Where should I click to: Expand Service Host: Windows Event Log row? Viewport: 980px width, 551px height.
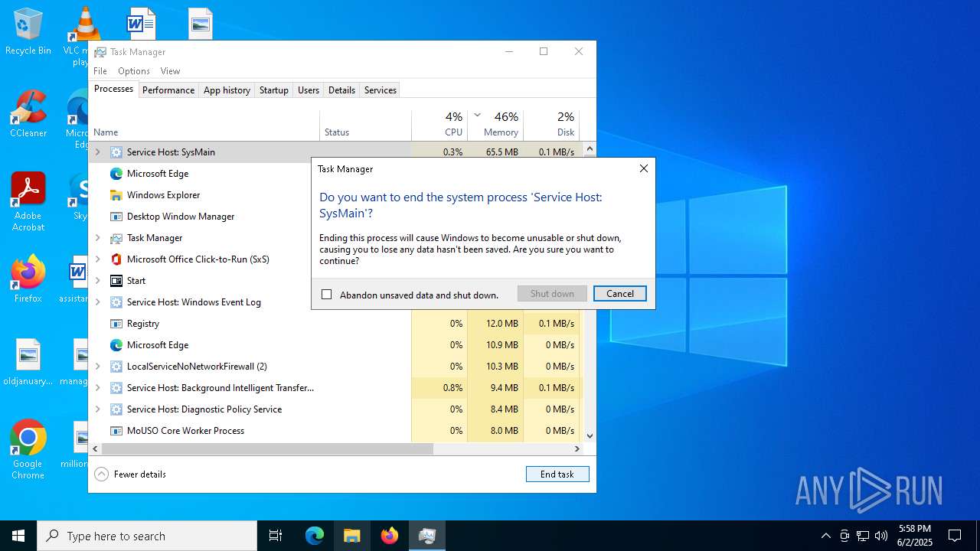(x=98, y=302)
